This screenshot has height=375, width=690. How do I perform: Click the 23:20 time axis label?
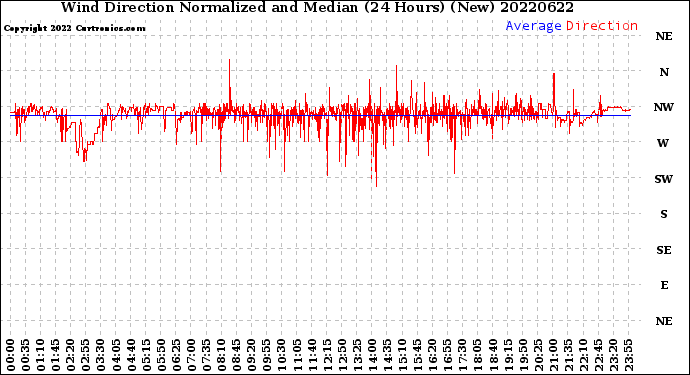click(613, 355)
